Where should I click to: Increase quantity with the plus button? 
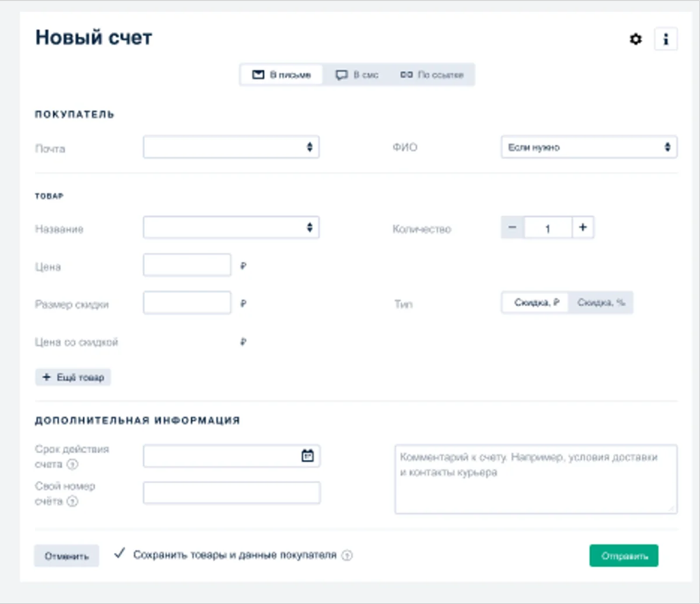click(x=583, y=228)
